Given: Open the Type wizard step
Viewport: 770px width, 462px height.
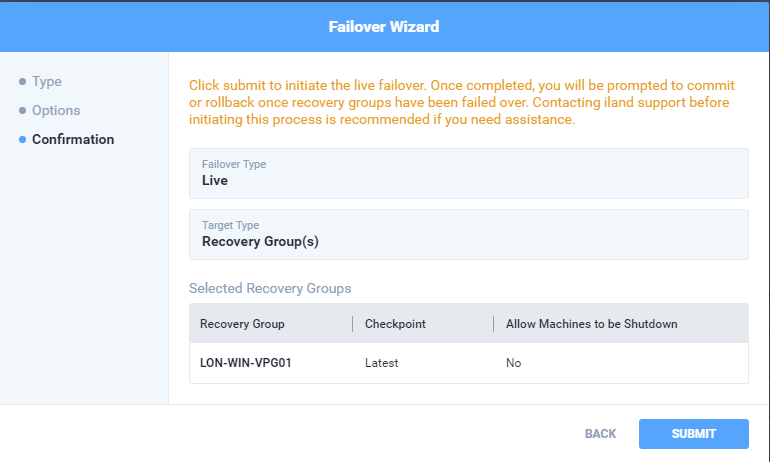Looking at the screenshot, I should (x=46, y=81).
